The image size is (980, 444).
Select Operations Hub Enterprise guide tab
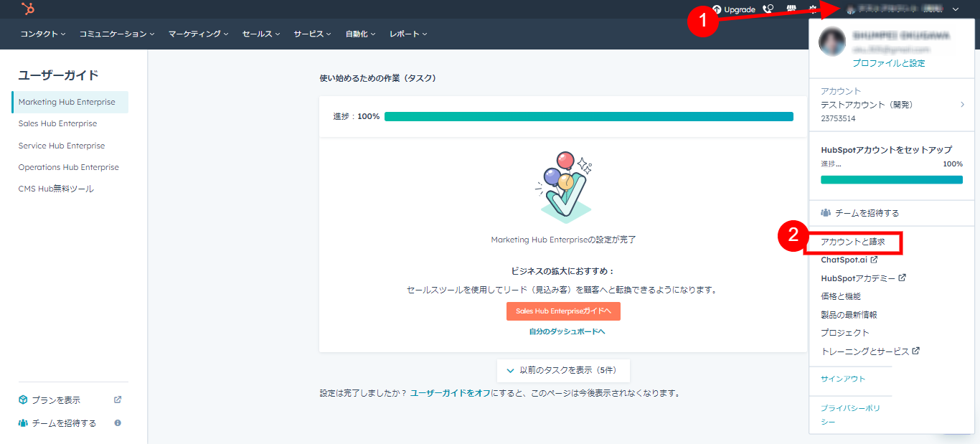point(69,167)
